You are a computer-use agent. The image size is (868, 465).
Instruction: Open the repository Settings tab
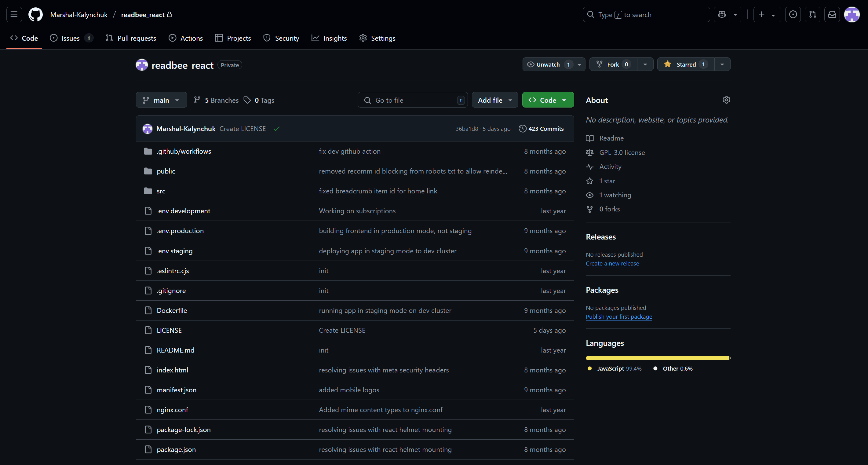(x=377, y=38)
